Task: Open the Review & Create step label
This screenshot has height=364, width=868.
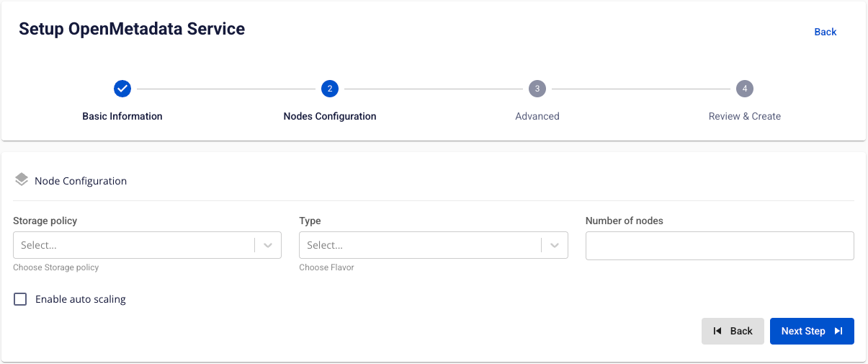Action: 745,116
